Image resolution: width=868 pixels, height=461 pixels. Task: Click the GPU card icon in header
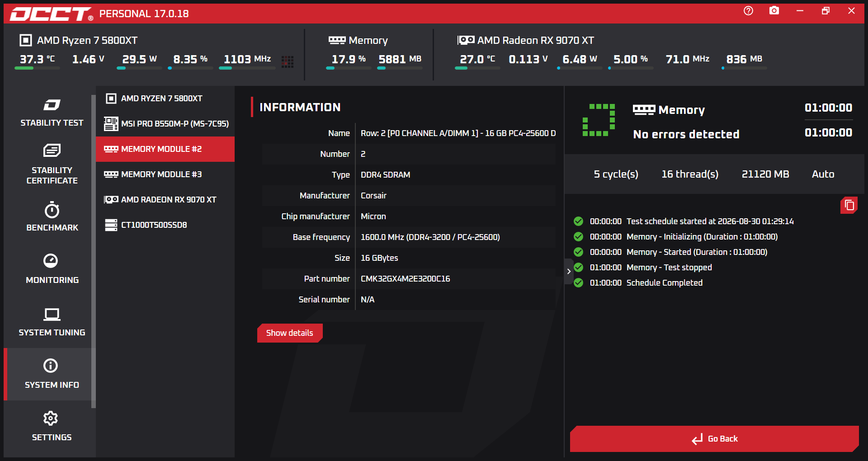(466, 40)
